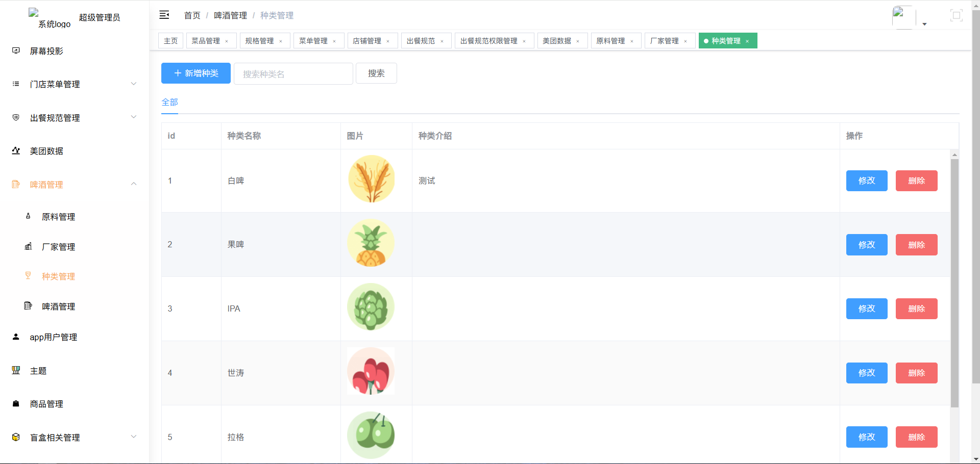Close the 原料管理 tab
980x464 pixels.
[x=632, y=41]
